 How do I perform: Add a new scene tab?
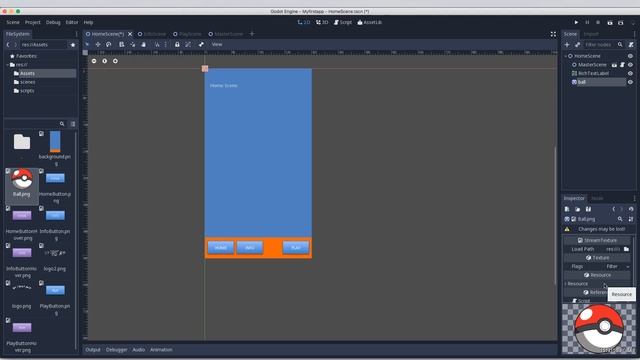pyautogui.click(x=252, y=34)
